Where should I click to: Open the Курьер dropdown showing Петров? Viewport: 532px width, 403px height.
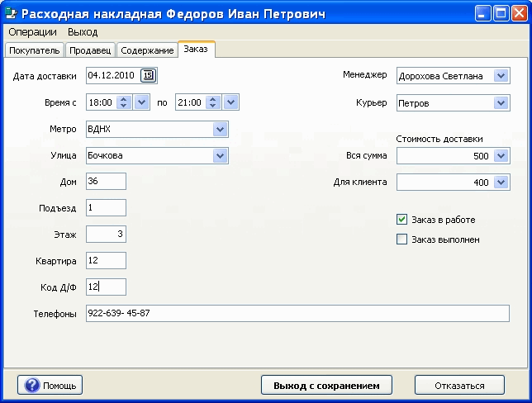click(x=501, y=102)
